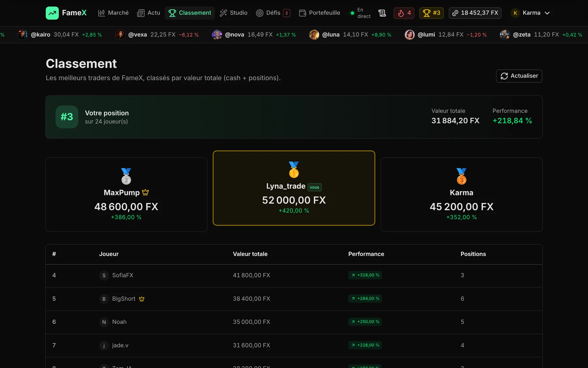Click the Valeur totale column header
588x368 pixels.
pyautogui.click(x=250, y=254)
